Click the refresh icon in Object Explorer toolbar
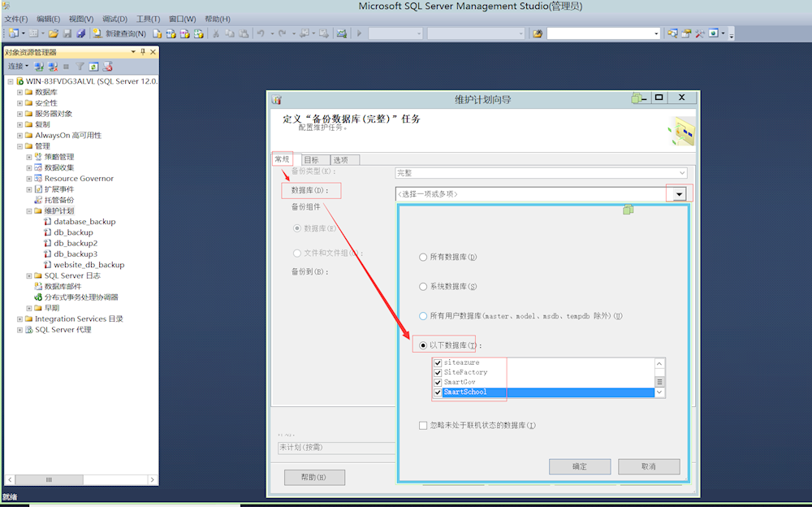The width and height of the screenshot is (812, 507). pos(93,67)
